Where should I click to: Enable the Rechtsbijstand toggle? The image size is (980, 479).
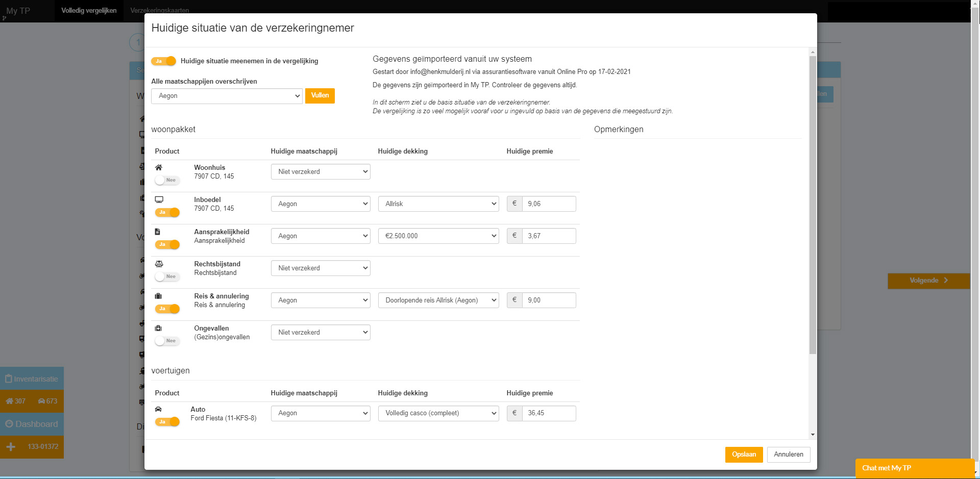click(167, 276)
